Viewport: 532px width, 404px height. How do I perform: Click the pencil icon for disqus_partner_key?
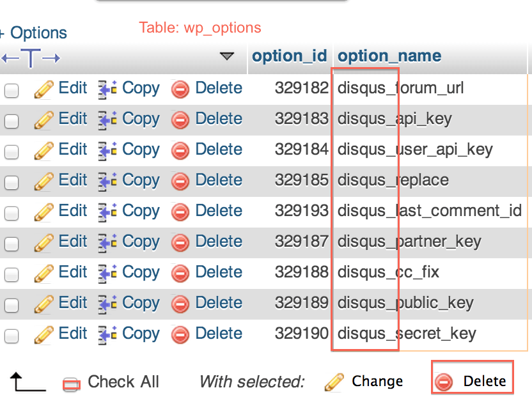tap(43, 243)
